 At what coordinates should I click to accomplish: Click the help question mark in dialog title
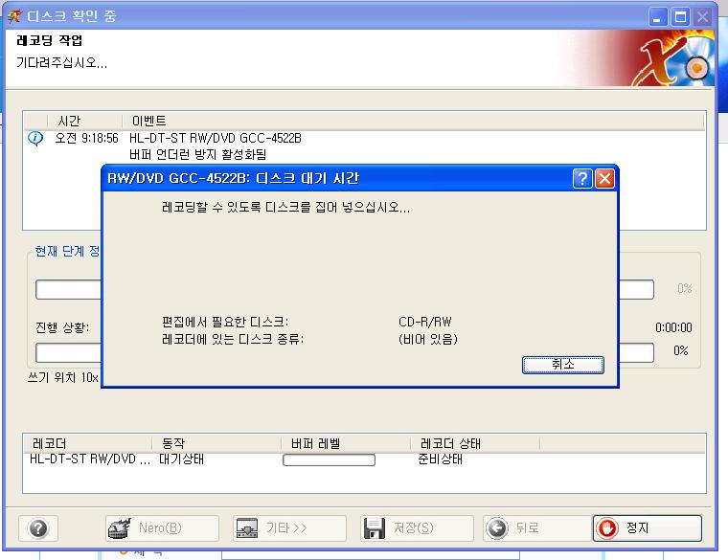coord(582,178)
